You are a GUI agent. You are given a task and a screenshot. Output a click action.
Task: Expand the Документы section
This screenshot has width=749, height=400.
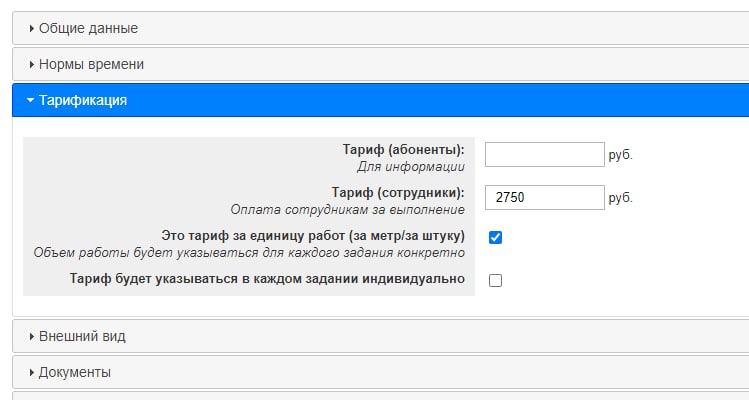pyautogui.click(x=380, y=372)
